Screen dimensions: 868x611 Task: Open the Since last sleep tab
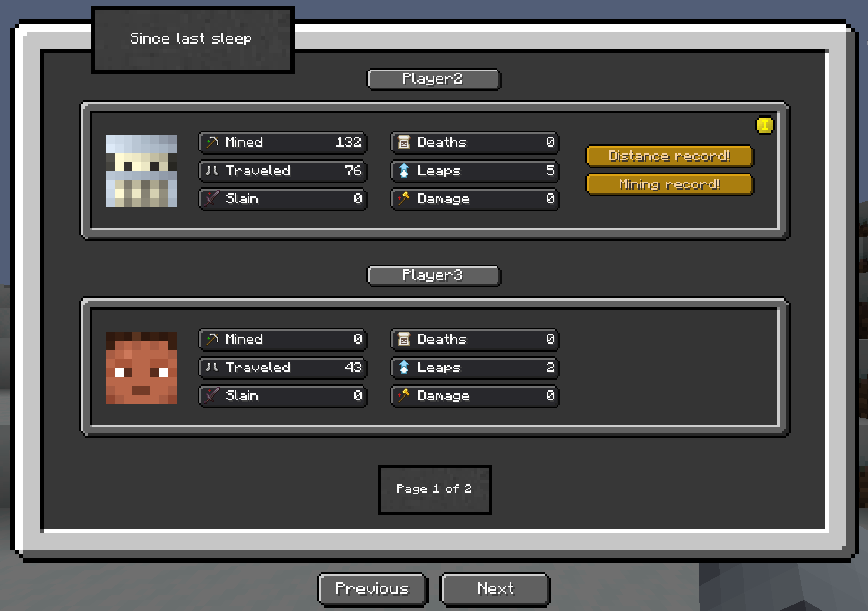(192, 40)
